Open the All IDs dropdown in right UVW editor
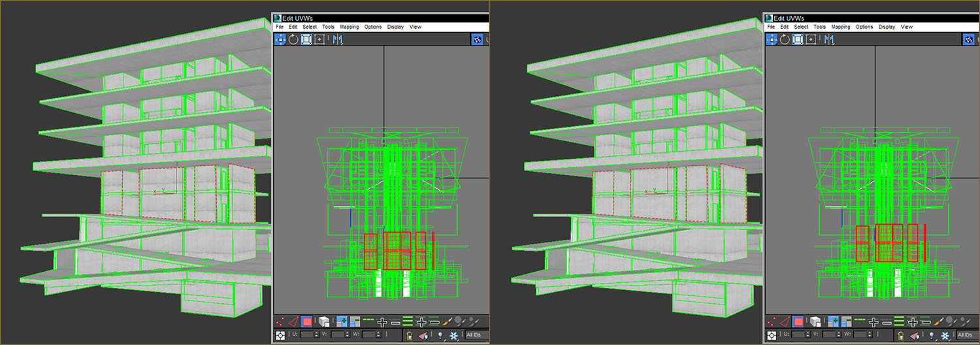Image resolution: width=980 pixels, height=345 pixels. (967, 336)
